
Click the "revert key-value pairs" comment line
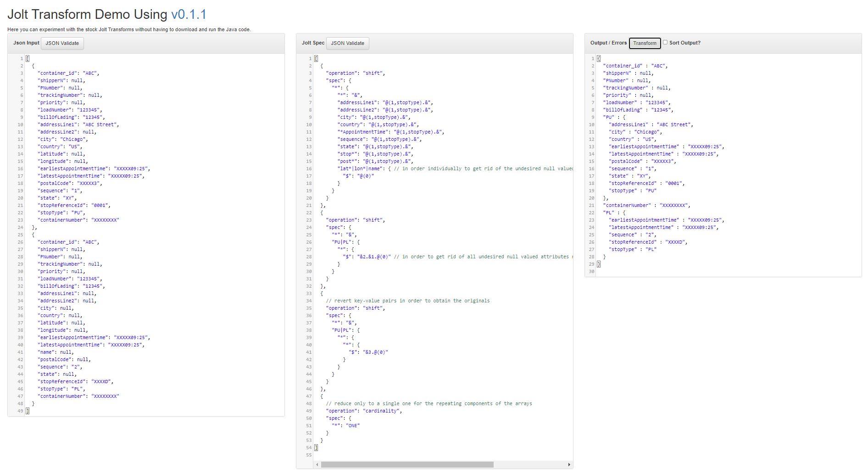click(408, 301)
